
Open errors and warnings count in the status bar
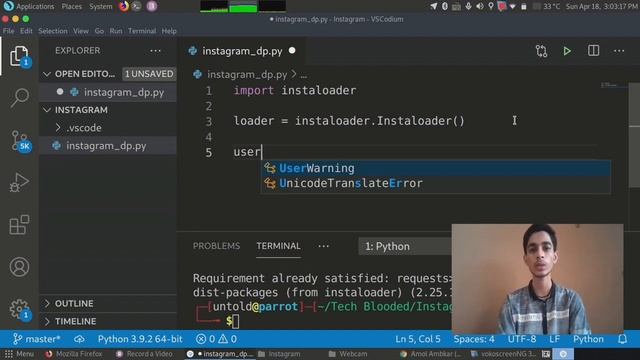(x=216, y=339)
